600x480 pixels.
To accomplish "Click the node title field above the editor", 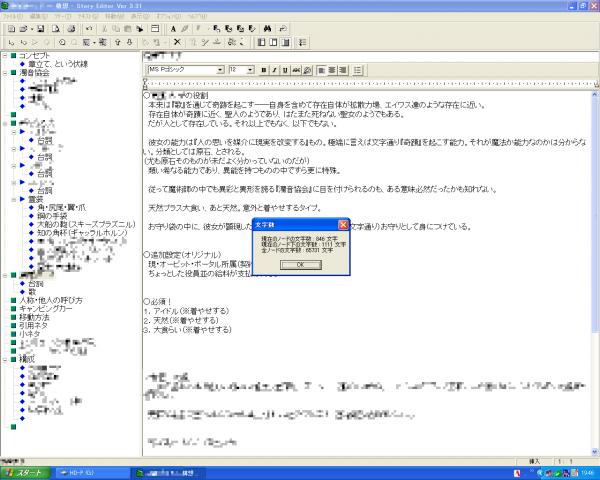I will pos(370,56).
